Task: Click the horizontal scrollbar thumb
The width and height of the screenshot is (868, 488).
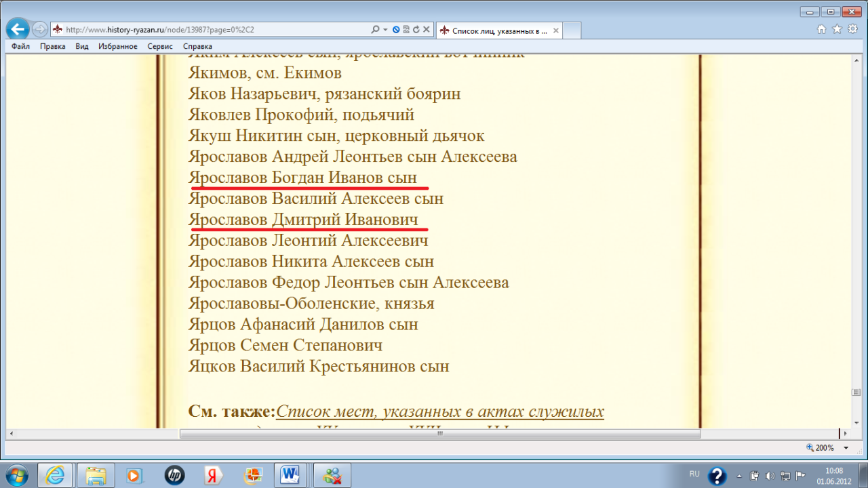Action: coord(439,434)
